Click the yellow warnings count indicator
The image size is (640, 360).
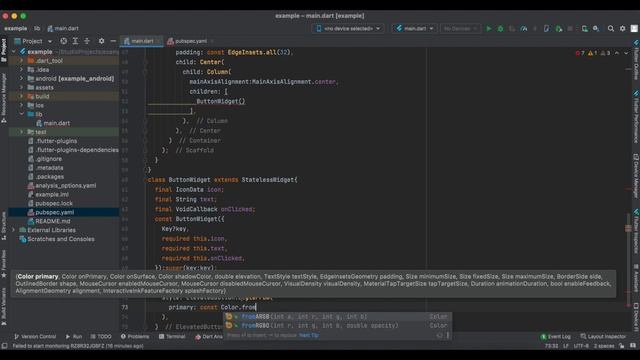[x=592, y=53]
